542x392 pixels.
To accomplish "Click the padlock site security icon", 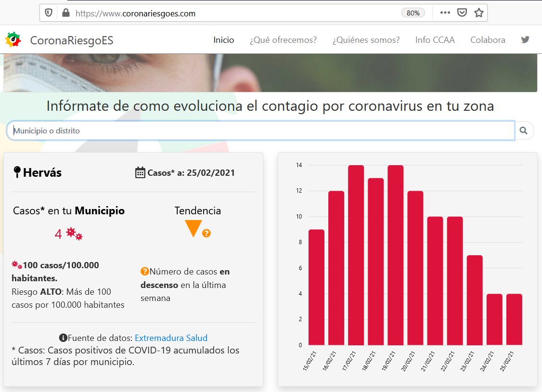I will 65,13.
